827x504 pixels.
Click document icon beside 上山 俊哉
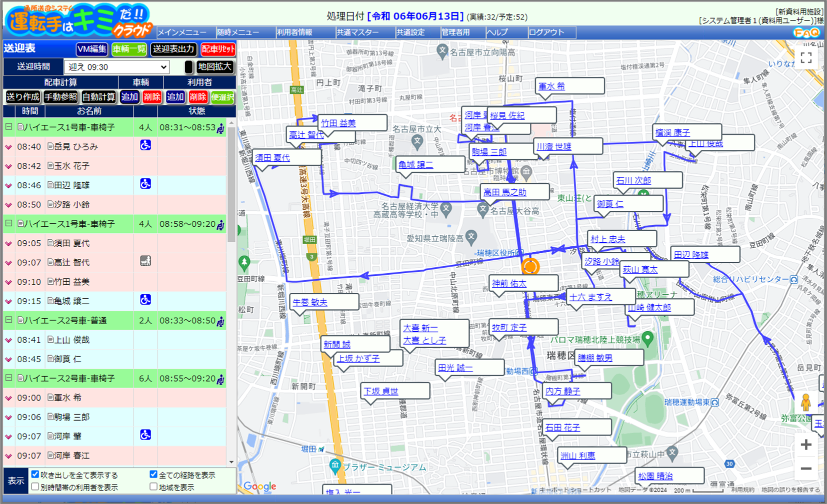(50, 339)
